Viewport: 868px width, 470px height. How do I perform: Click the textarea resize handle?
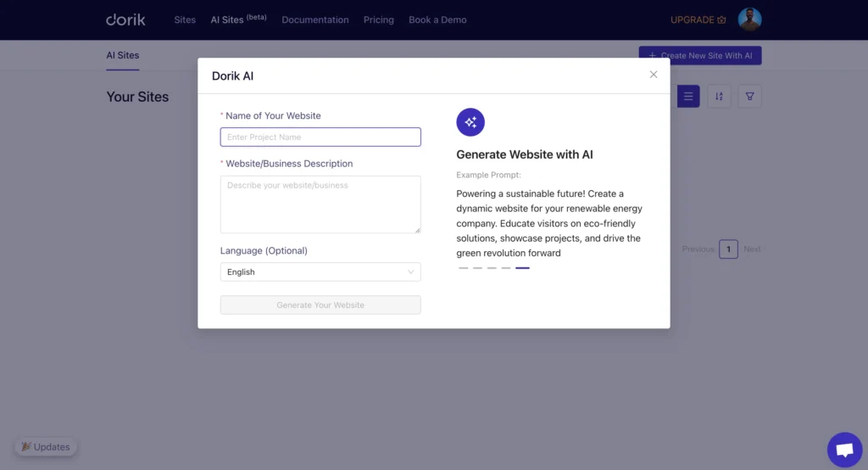[417, 230]
